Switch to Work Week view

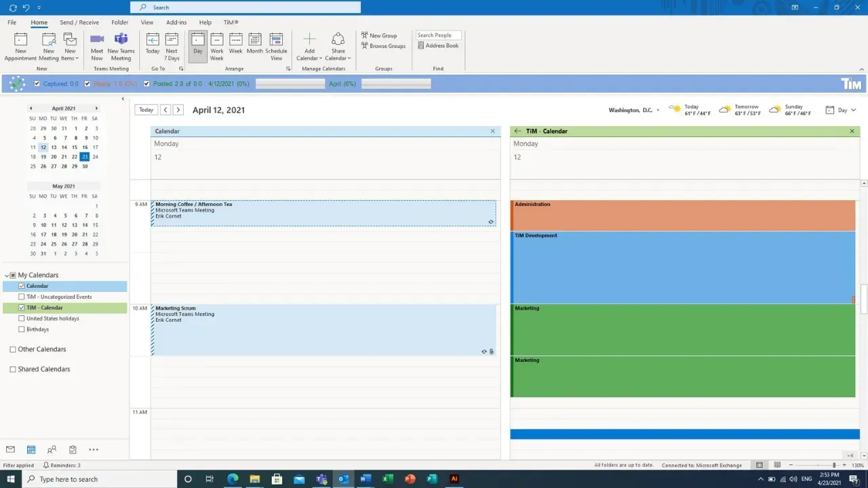pyautogui.click(x=217, y=47)
